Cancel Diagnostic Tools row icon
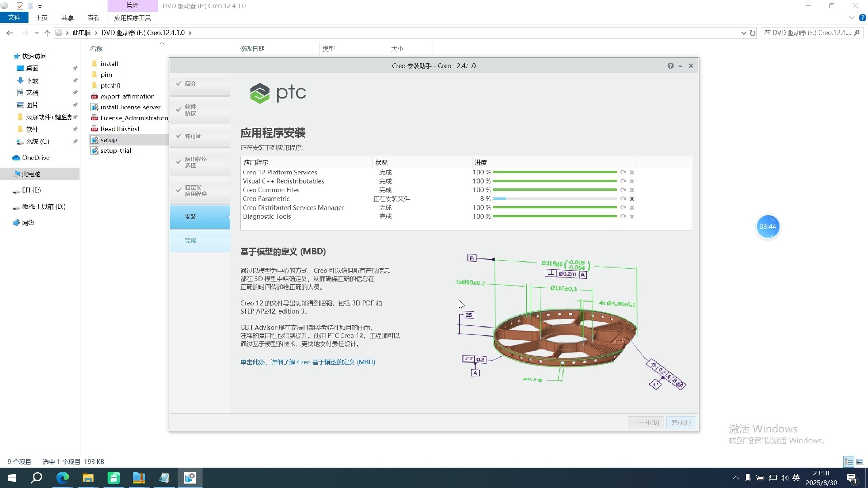Image resolution: width=868 pixels, height=488 pixels. coord(632,216)
